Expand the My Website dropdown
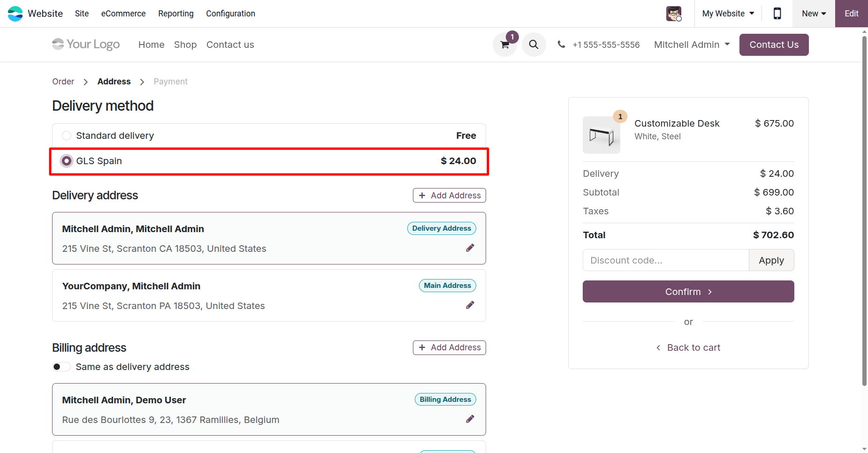 coord(728,14)
